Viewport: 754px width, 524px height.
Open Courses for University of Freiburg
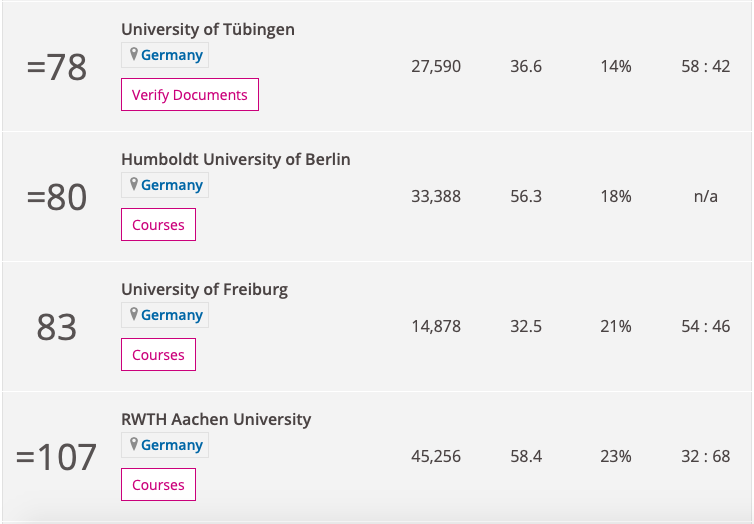point(158,355)
